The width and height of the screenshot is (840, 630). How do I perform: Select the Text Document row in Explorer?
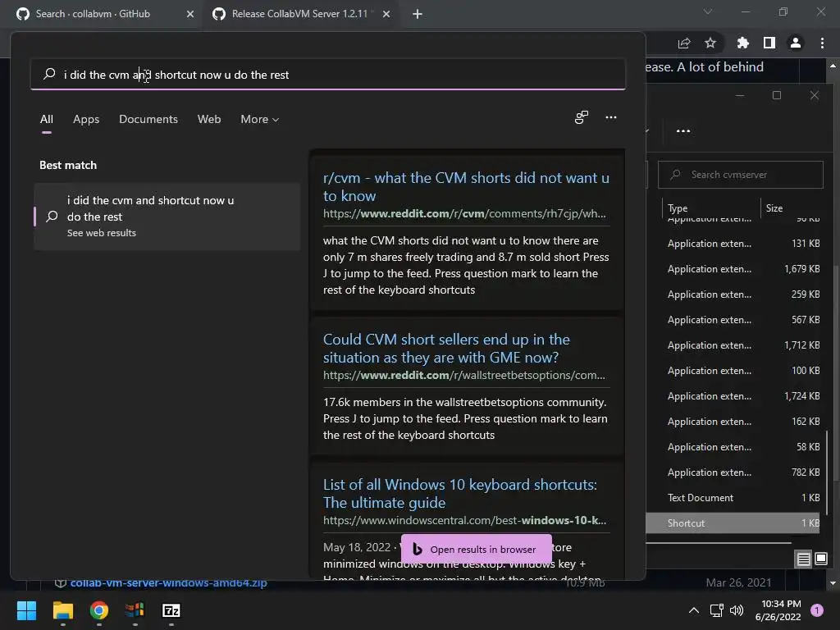pyautogui.click(x=733, y=498)
